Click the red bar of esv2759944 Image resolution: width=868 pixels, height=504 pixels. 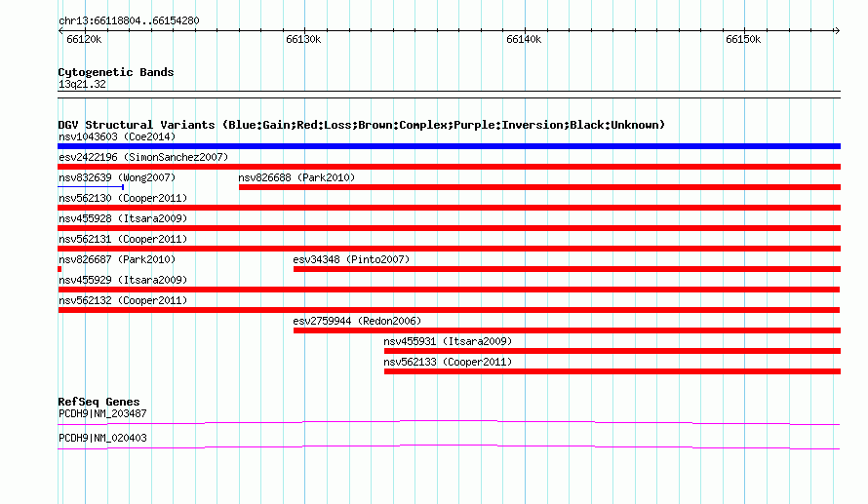pos(567,330)
